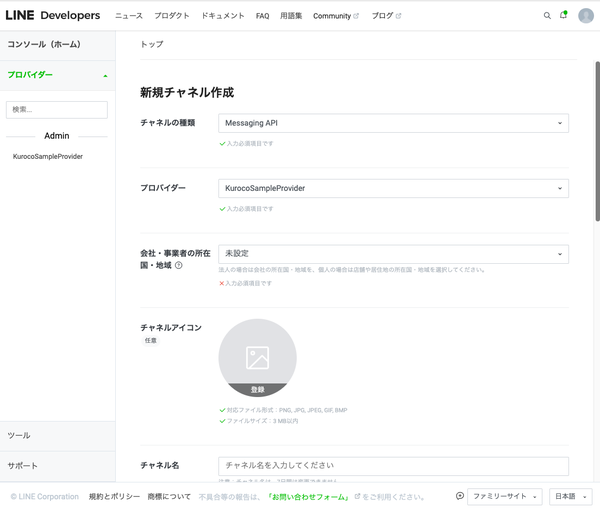
Task: Open the FAQ menu item
Action: click(x=262, y=16)
